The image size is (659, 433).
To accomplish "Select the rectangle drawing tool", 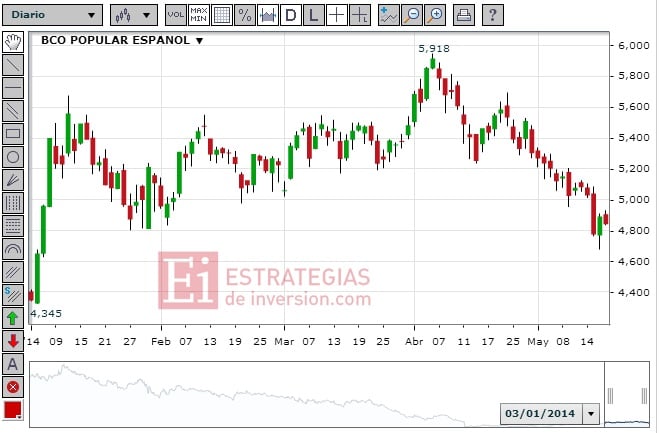I will pyautogui.click(x=13, y=134).
